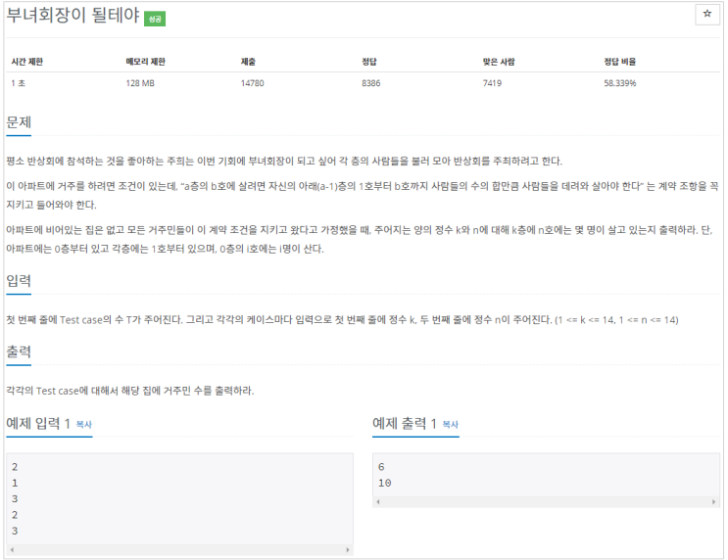Viewport: 728px width, 560px height.
Task: Click the correct count 8386
Action: click(x=371, y=83)
